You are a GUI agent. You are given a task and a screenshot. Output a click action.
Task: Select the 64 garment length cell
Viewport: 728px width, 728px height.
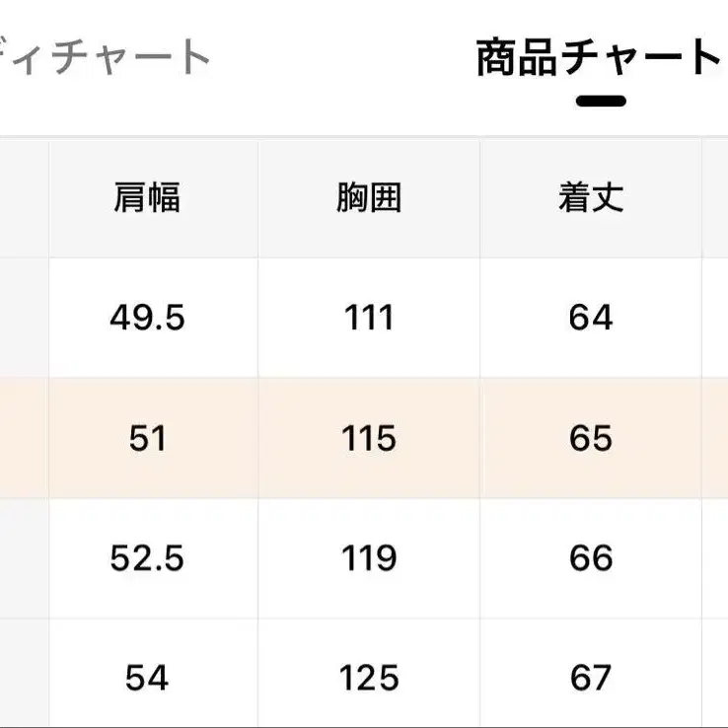[x=591, y=318]
